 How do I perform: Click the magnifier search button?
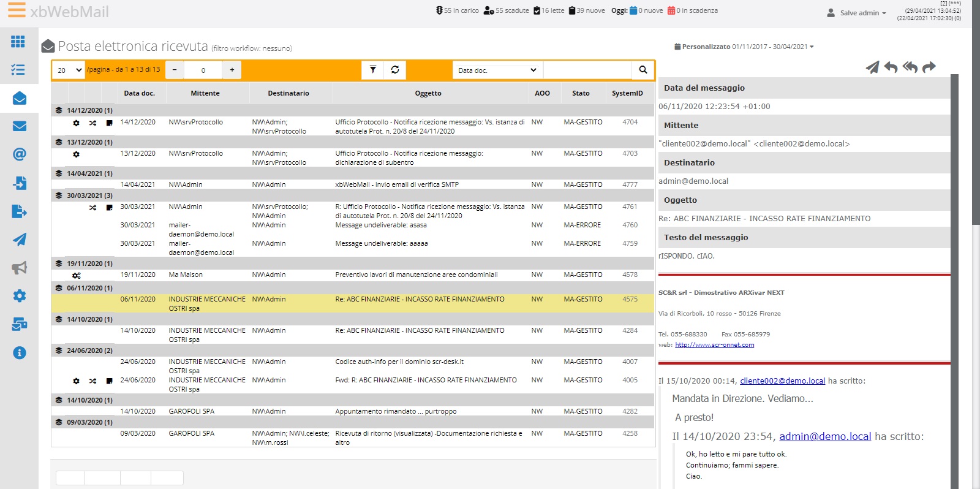[x=643, y=70]
